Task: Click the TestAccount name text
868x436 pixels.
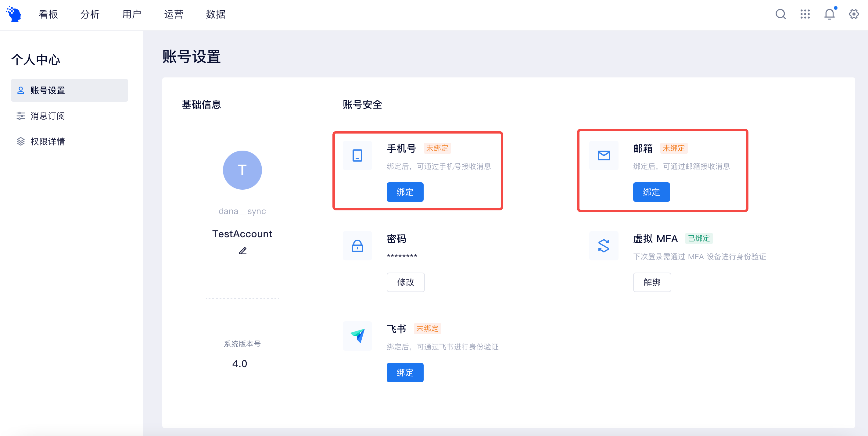Action: [x=242, y=234]
